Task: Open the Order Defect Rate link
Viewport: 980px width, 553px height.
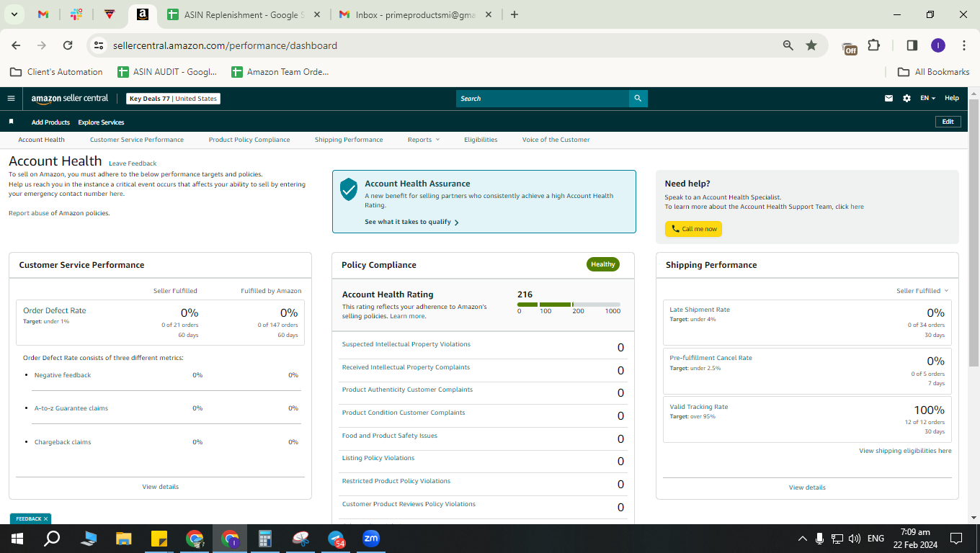Action: point(55,310)
